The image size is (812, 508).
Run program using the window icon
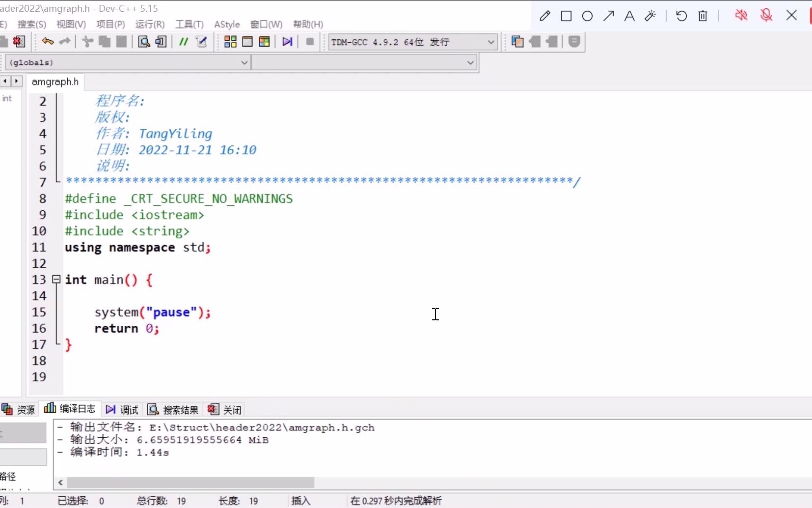point(247,42)
